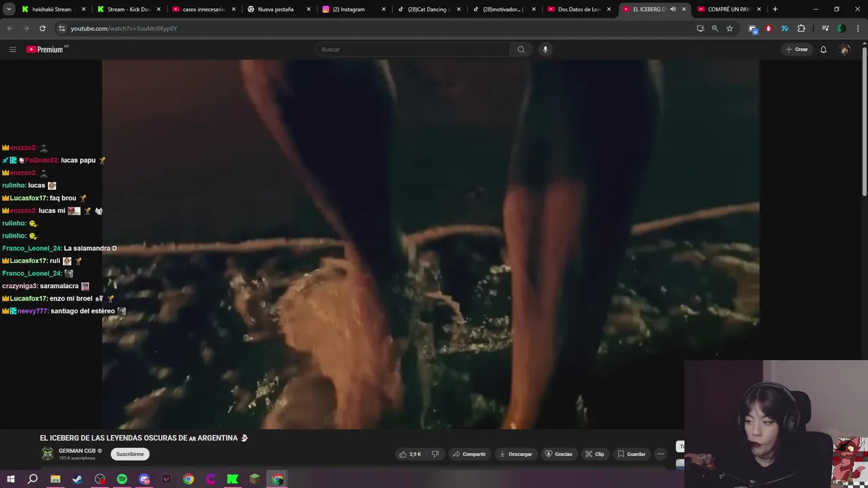This screenshot has height=488, width=868.
Task: Expand the tab search dropdown arrow
Action: coord(9,9)
